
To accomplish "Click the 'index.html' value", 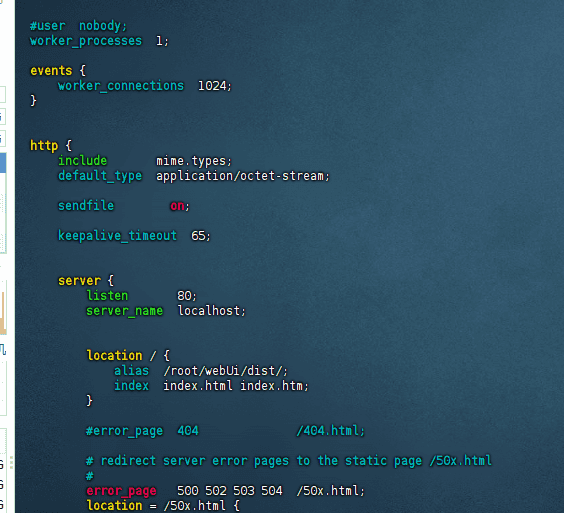I will (x=198, y=386).
